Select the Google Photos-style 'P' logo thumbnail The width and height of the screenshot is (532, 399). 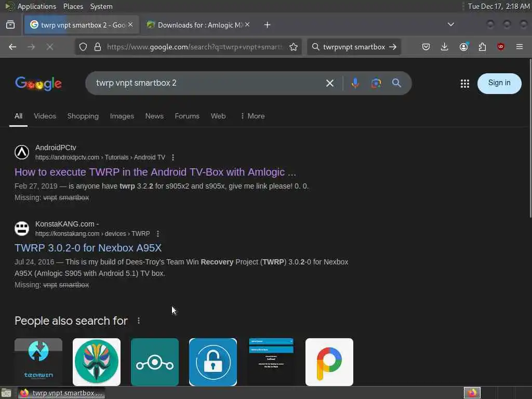pyautogui.click(x=329, y=362)
